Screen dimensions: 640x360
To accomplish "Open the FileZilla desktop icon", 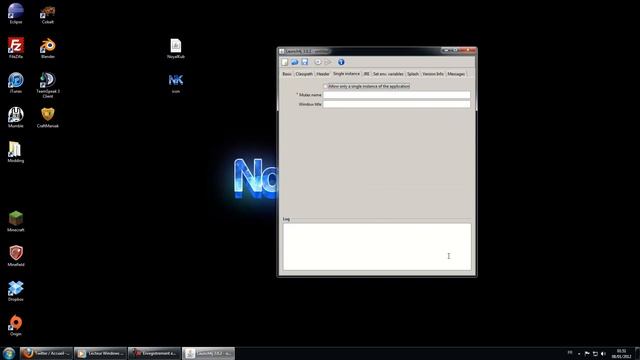I will 16,48.
